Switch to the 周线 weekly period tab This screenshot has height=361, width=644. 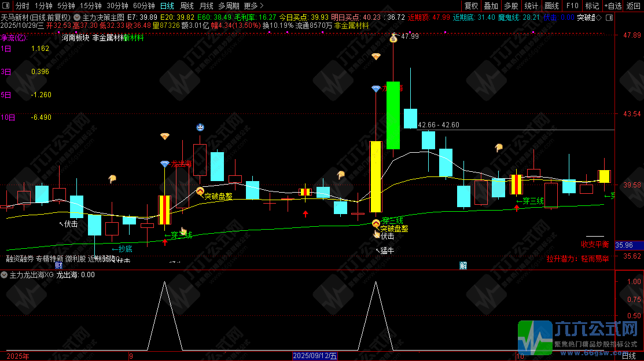[186, 5]
